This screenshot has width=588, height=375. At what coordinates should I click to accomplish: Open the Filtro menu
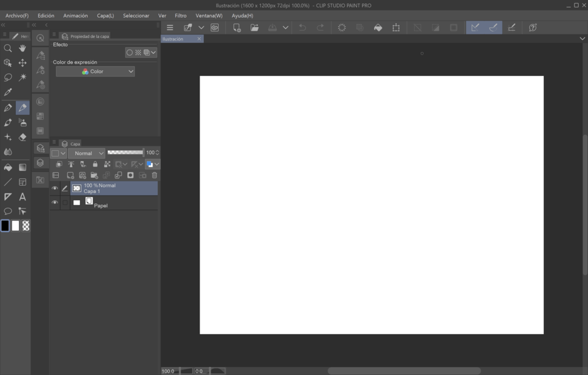click(181, 15)
